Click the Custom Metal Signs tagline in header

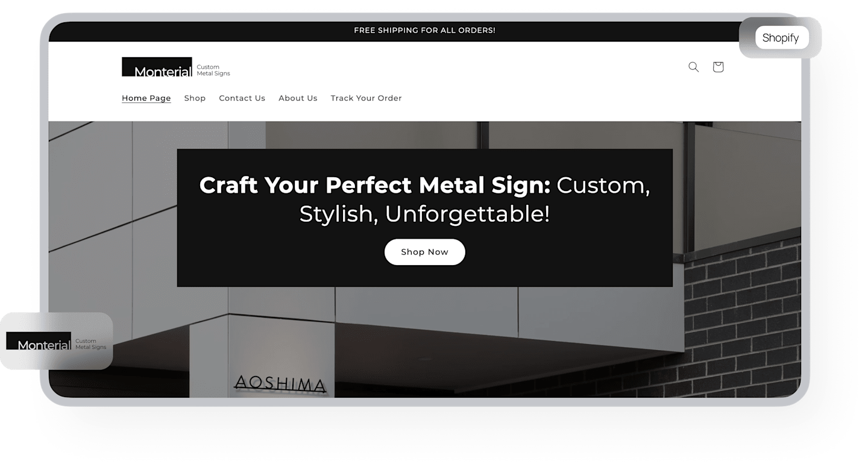pyautogui.click(x=213, y=70)
